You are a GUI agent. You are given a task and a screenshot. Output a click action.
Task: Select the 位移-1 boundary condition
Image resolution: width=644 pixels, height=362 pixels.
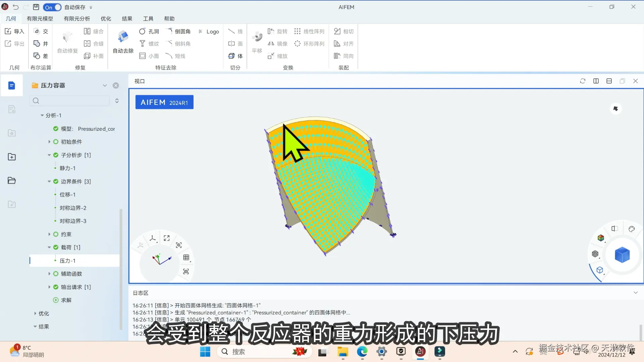[67, 194]
